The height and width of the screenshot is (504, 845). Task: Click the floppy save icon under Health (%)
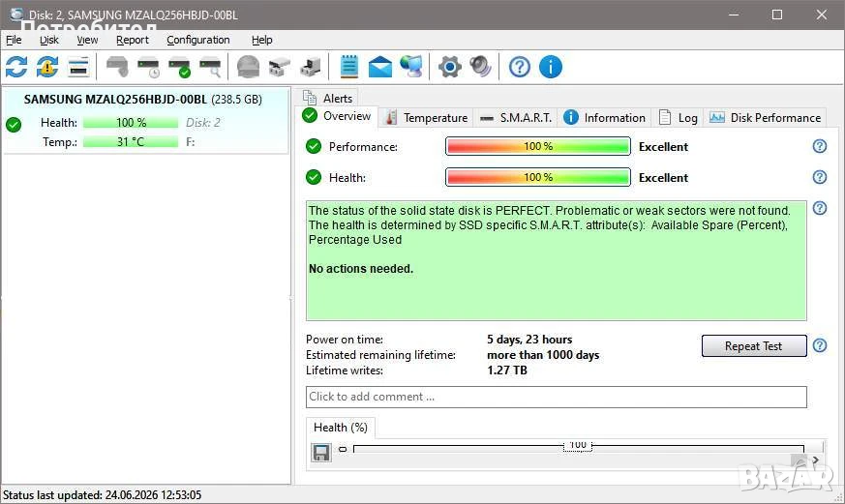tap(321, 453)
